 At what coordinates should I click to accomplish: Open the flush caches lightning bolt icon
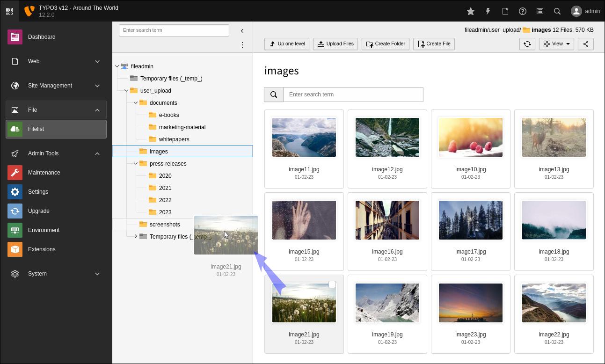488,11
